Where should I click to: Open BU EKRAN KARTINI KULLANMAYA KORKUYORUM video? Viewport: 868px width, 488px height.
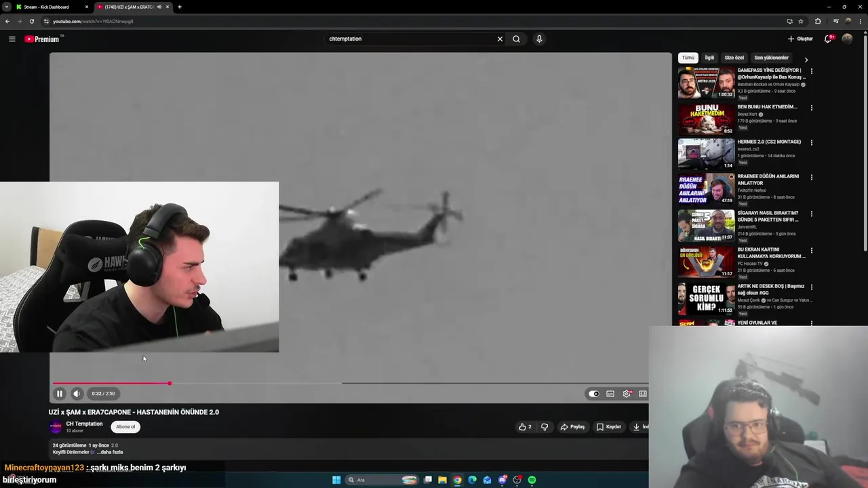pyautogui.click(x=706, y=261)
